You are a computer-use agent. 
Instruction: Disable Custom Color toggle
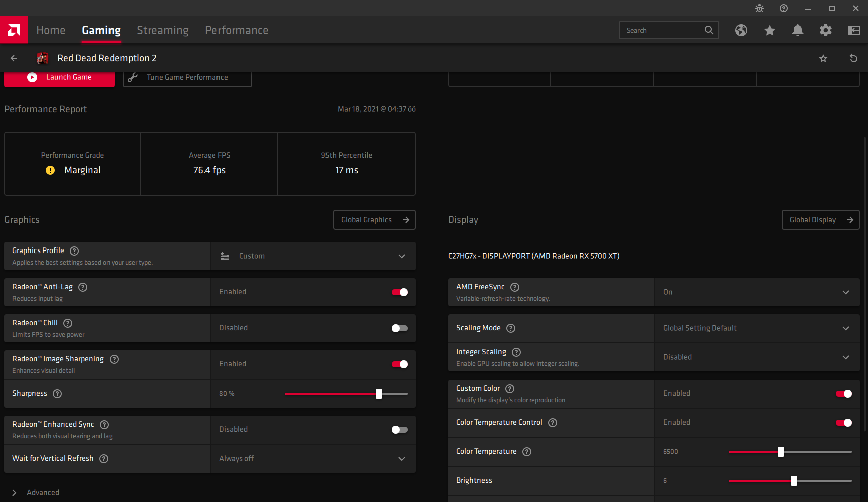[844, 394]
